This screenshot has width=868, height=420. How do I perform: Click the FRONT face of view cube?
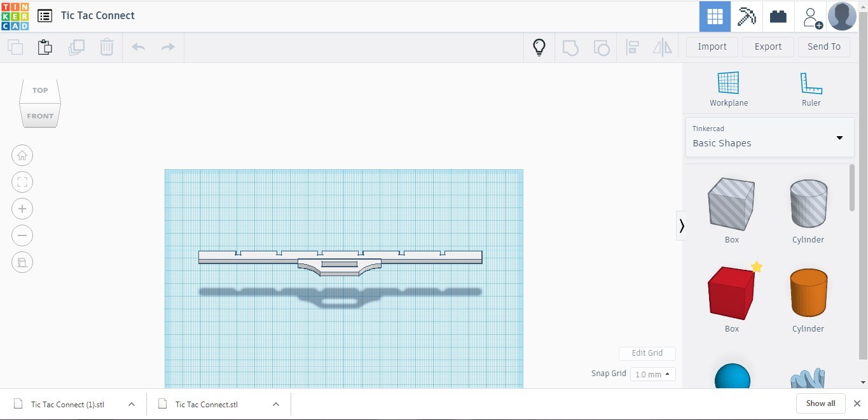coord(40,116)
